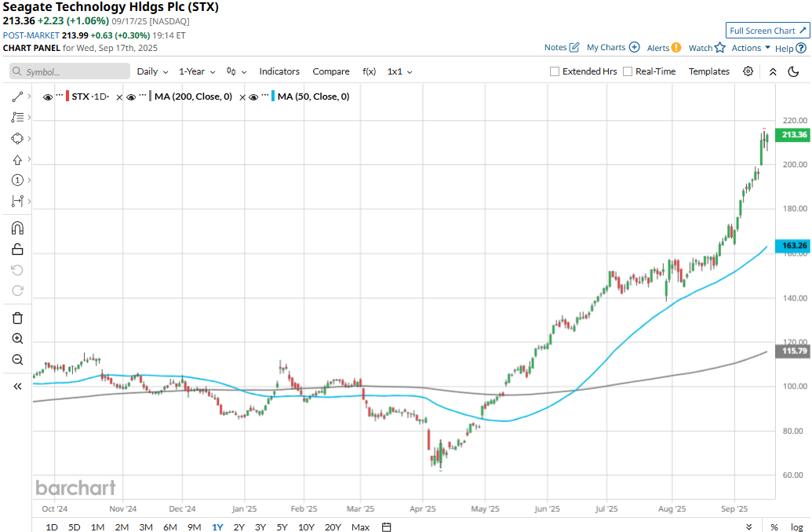Select the Fibonacci lines drawing tool
Screen dimensions: 812x532
click(17, 118)
